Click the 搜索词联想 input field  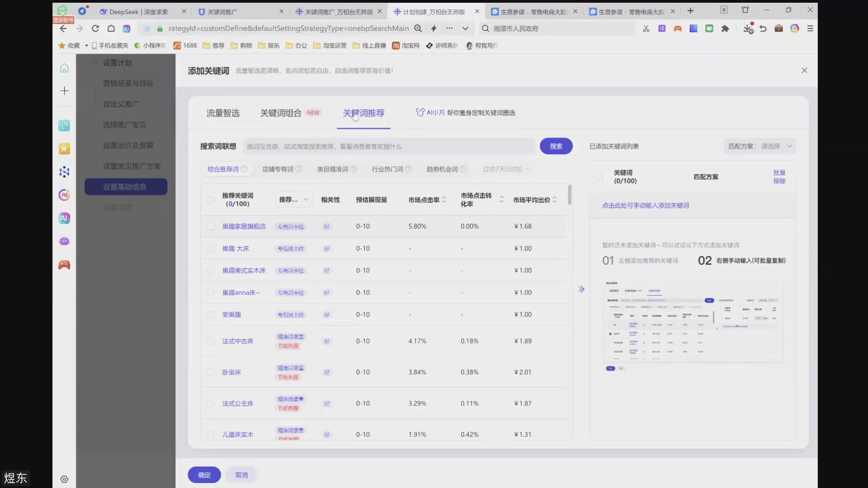pyautogui.click(x=389, y=146)
